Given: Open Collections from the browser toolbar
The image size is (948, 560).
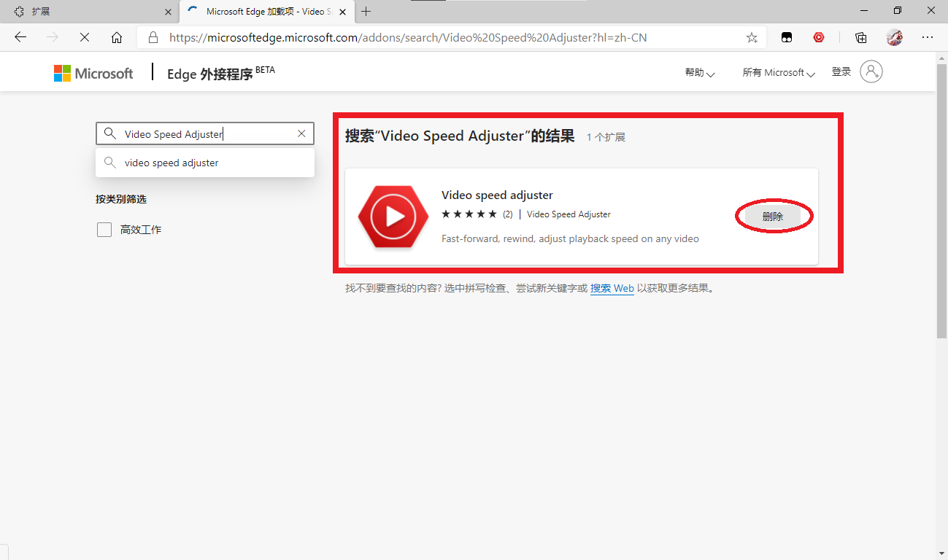Looking at the screenshot, I should 860,37.
